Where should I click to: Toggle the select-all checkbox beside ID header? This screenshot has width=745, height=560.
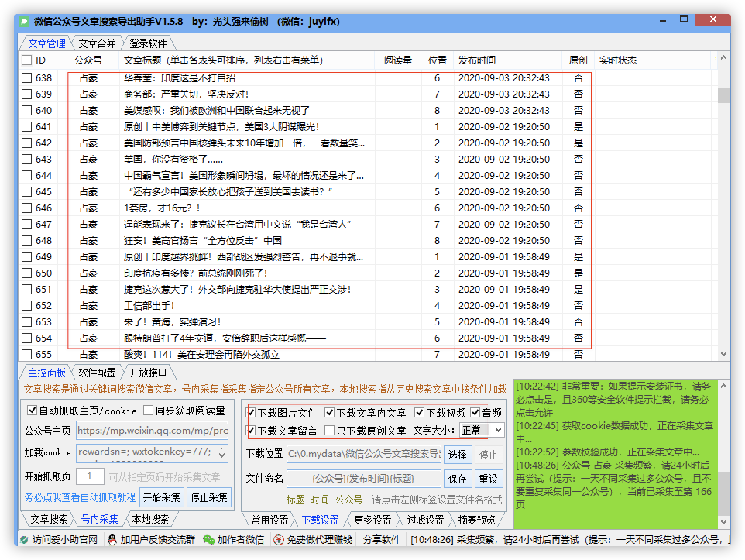[x=27, y=60]
